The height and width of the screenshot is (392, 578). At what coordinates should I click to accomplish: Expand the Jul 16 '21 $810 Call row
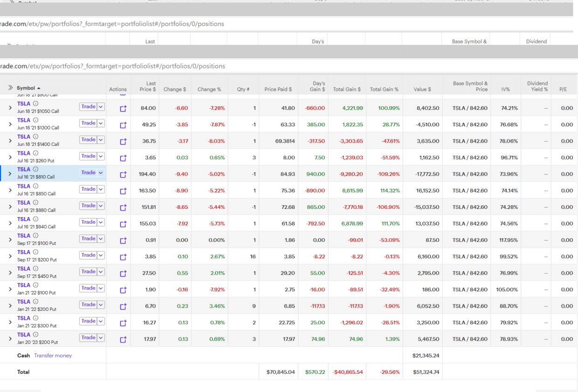point(10,174)
